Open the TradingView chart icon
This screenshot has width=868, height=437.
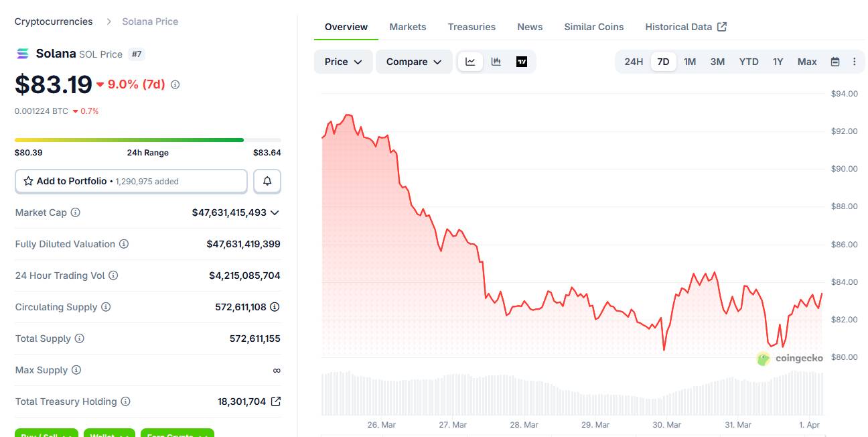pos(522,62)
